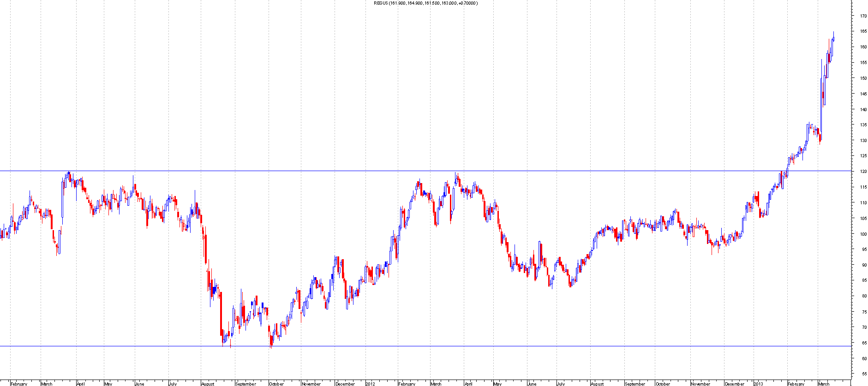Click the 85 price axis label

pos(862,280)
